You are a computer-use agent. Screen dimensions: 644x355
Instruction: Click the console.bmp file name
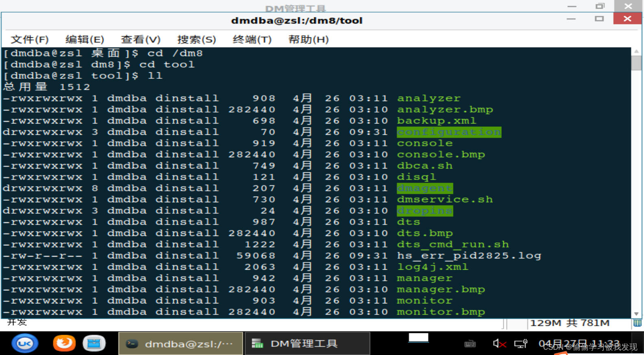tap(441, 154)
